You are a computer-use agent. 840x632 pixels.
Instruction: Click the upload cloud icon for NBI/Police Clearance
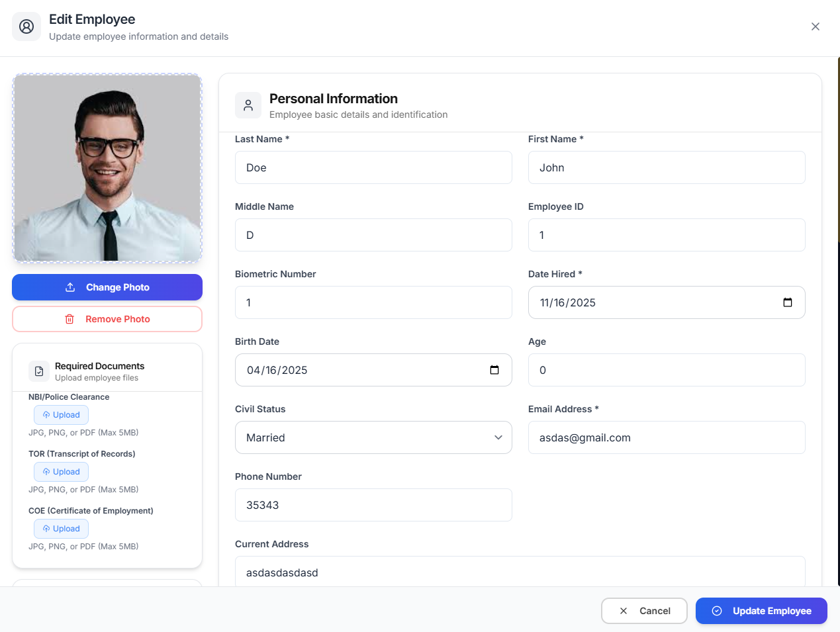[45, 414]
